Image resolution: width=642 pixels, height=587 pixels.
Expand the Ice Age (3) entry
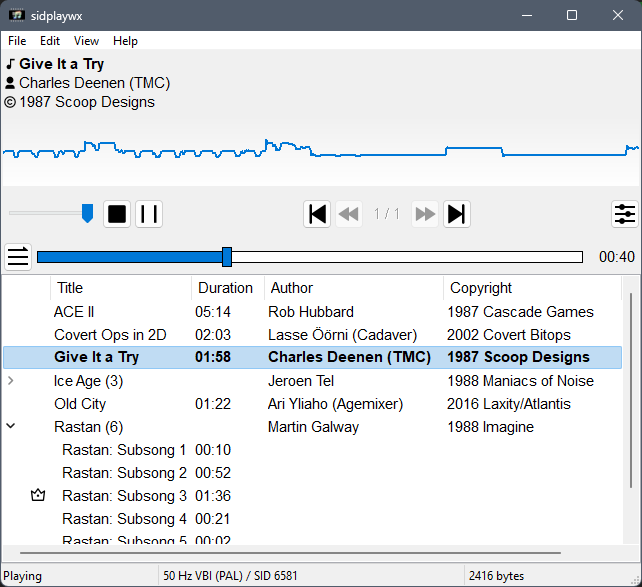pyautogui.click(x=11, y=381)
